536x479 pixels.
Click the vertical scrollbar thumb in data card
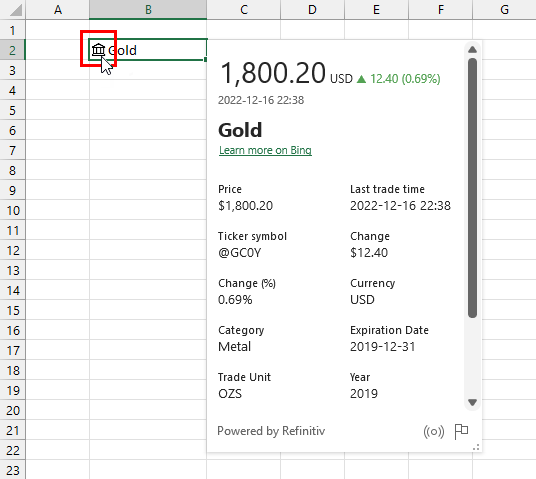(472, 188)
